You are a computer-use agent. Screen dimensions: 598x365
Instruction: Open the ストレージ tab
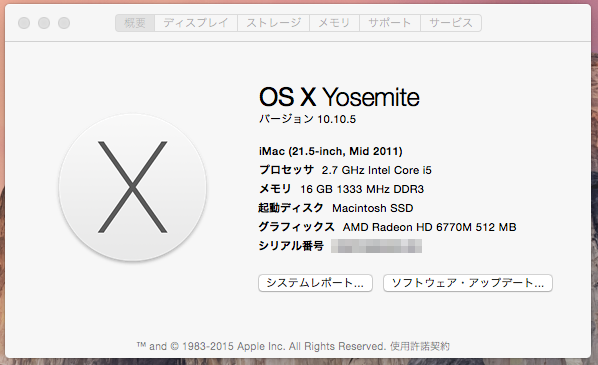(x=273, y=23)
